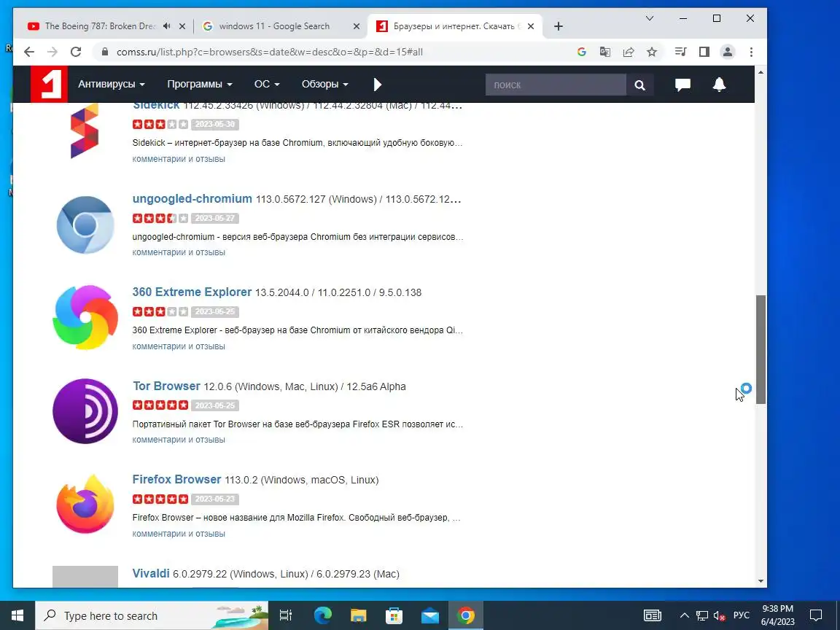Click scrollbar up arrow
Screen dimensions: 840x630
[x=761, y=71]
